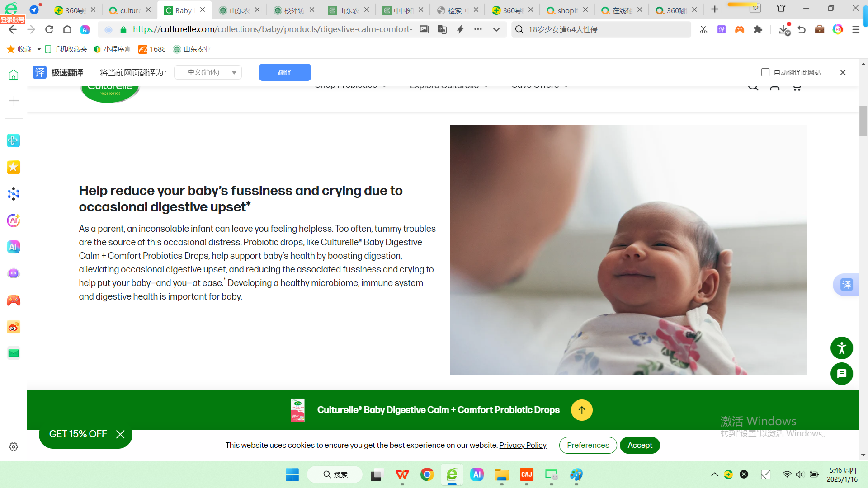Click the GET 15% OFF offer
868x488 pixels.
(78, 434)
